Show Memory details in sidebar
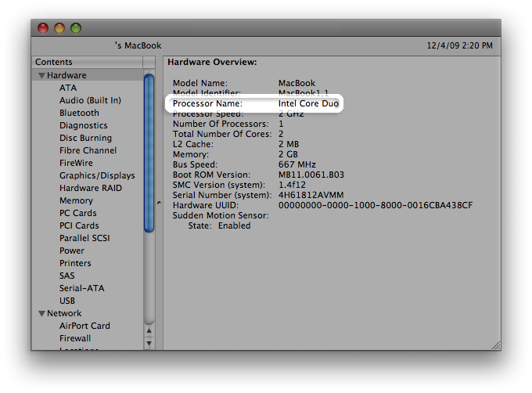532x393 pixels. pos(76,200)
